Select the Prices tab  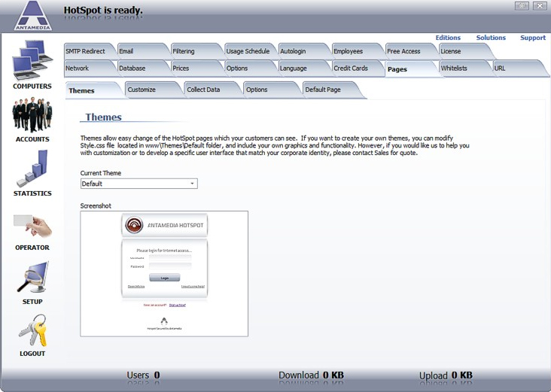tap(196, 68)
